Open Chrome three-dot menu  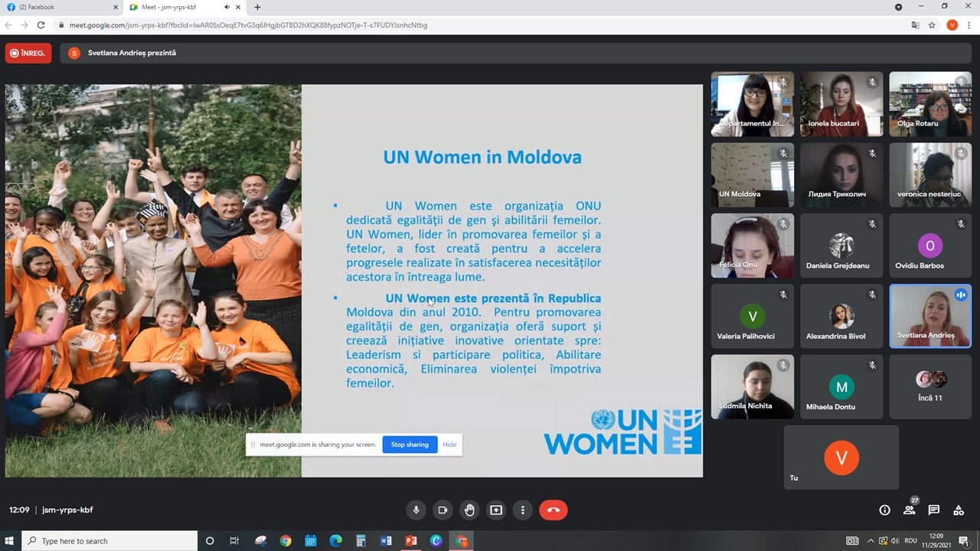tap(969, 25)
